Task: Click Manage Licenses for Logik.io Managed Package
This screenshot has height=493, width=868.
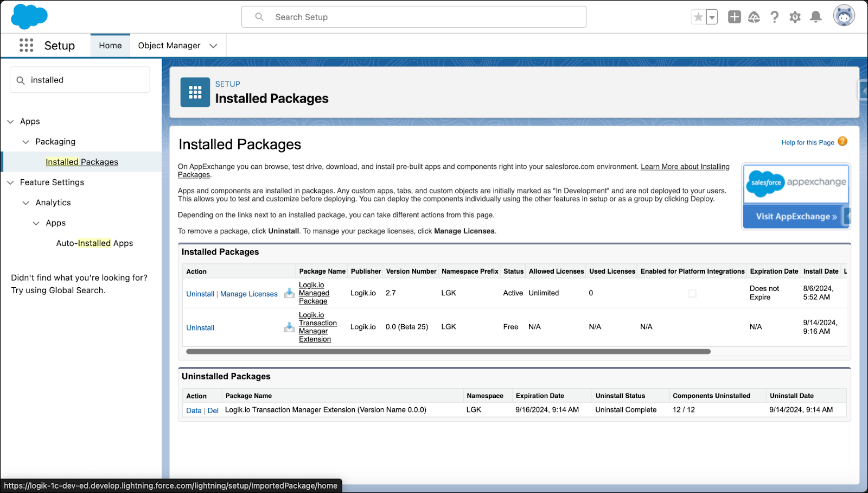Action: 248,294
